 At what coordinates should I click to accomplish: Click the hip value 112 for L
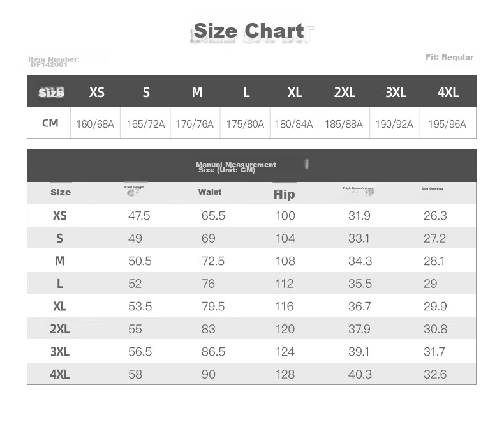[285, 284]
